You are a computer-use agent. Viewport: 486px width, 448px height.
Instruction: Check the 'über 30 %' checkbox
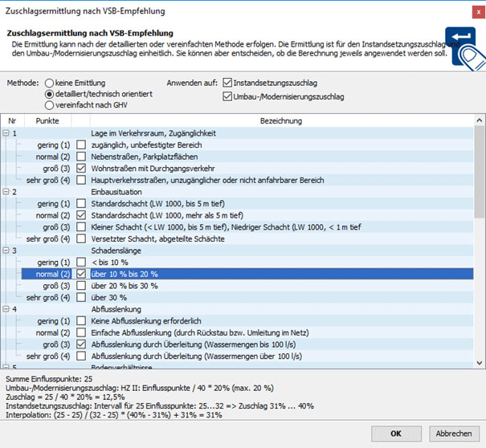click(x=81, y=297)
